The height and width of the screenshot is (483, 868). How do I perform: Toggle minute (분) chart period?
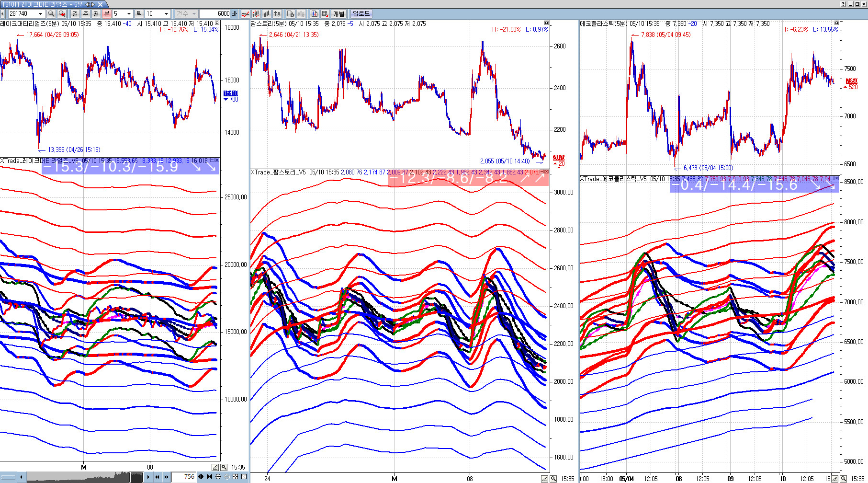(x=107, y=14)
